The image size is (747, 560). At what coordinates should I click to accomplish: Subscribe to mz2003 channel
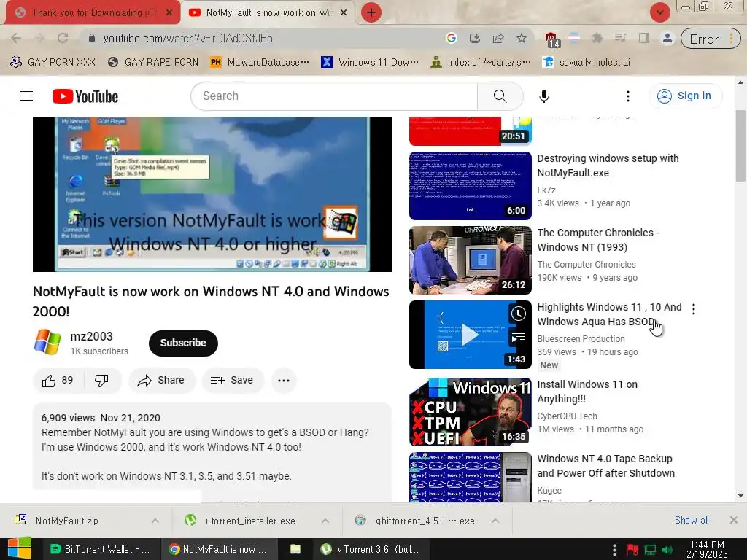(x=183, y=343)
